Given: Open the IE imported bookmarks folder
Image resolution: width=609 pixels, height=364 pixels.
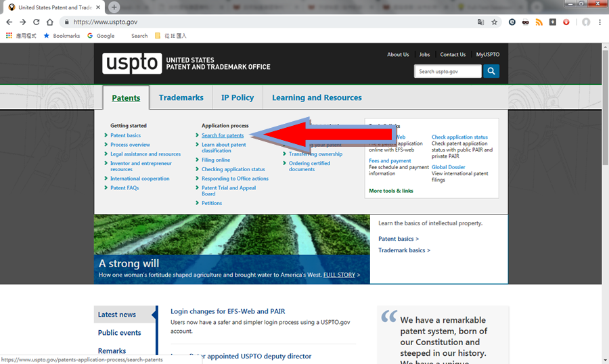Looking at the screenshot, I should [x=171, y=36].
